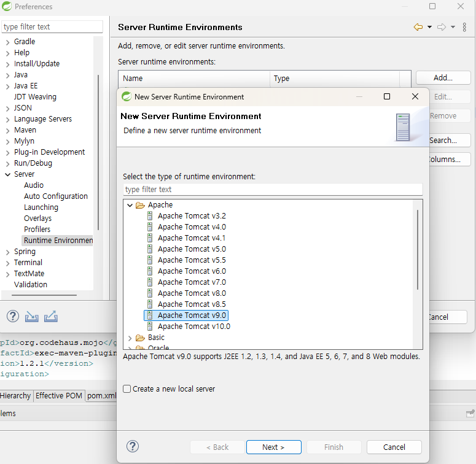Click the help icon in New Server Runtime dialog
476x464 pixels.
pos(133,446)
